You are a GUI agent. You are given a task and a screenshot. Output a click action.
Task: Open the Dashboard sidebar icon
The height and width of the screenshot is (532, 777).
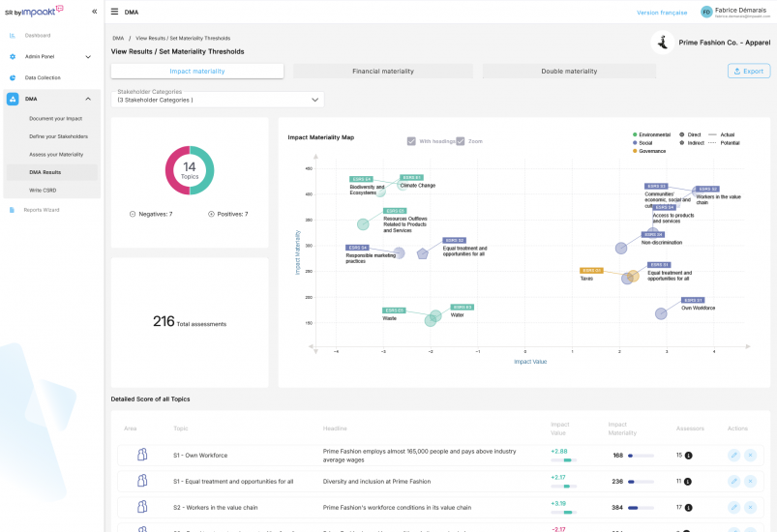pos(13,36)
